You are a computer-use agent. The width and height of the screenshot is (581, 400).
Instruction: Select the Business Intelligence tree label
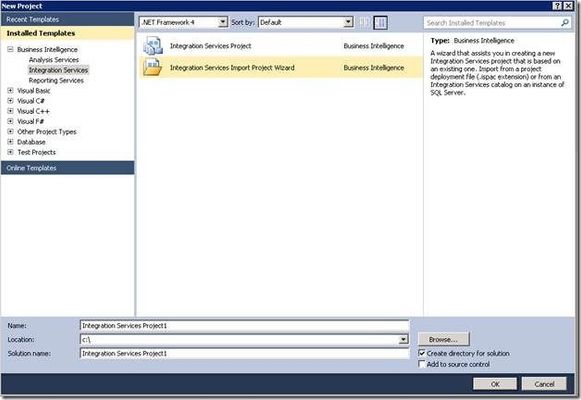point(47,49)
